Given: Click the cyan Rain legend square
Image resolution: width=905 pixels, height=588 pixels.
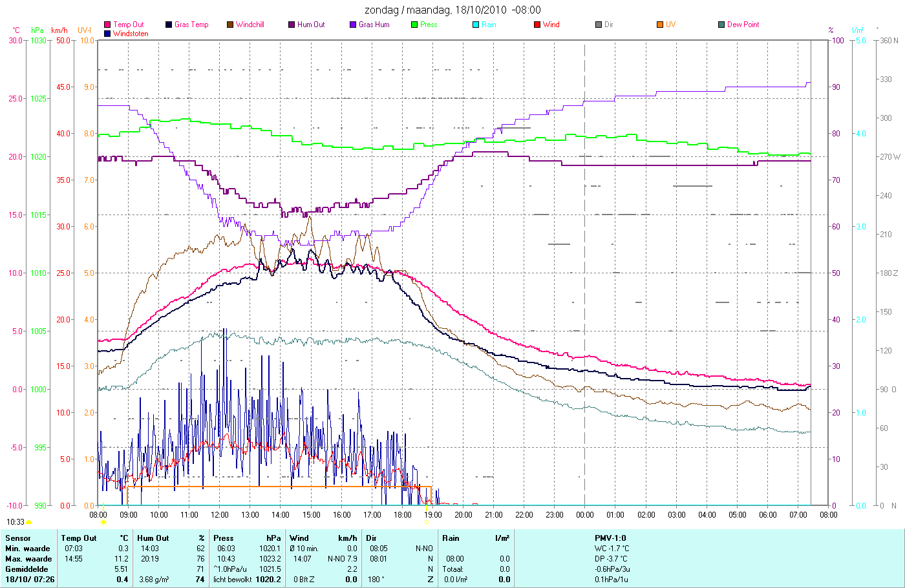Looking at the screenshot, I should point(476,25).
